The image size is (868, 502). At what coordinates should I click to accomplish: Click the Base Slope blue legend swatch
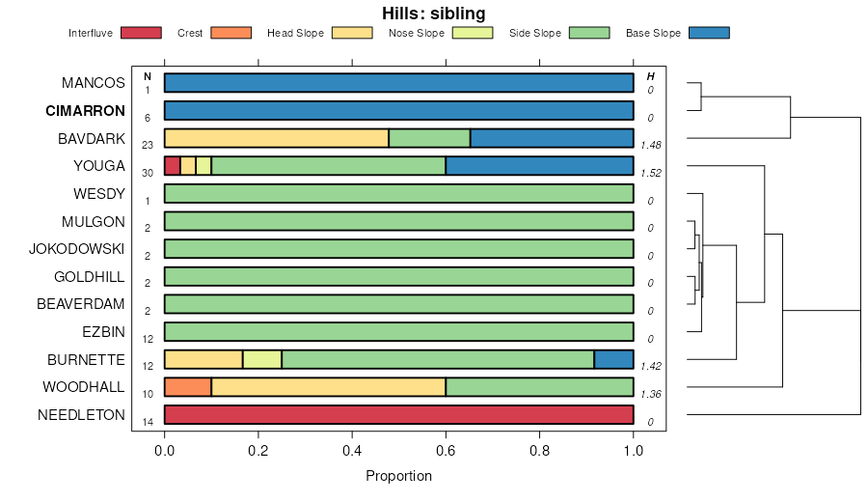coord(709,33)
